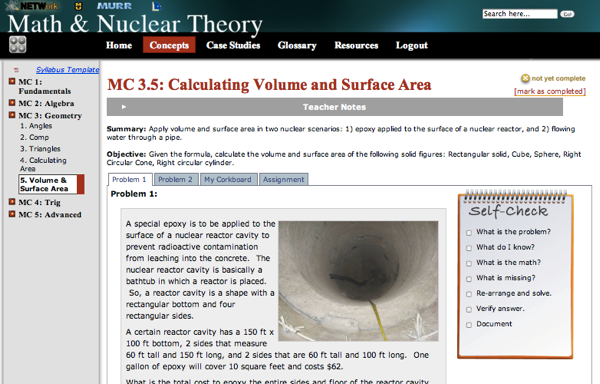Open Resources in navigation bar
This screenshot has height=384, width=600.
pos(356,45)
